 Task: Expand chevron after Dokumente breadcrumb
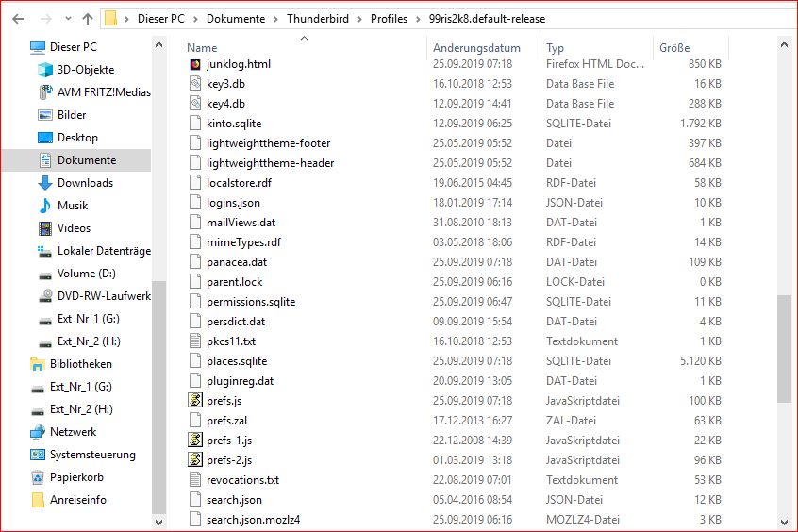tap(275, 20)
